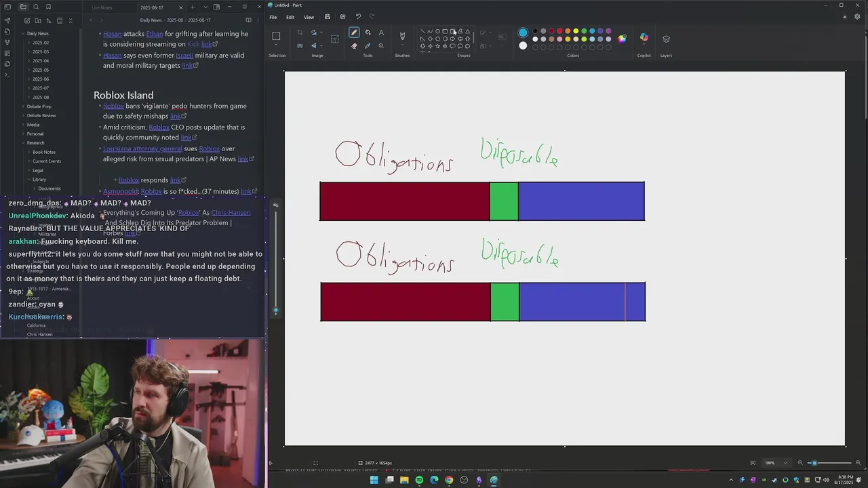Viewport: 868px width, 488px height.
Task: Select the Eraser tool in Paint
Action: [354, 46]
